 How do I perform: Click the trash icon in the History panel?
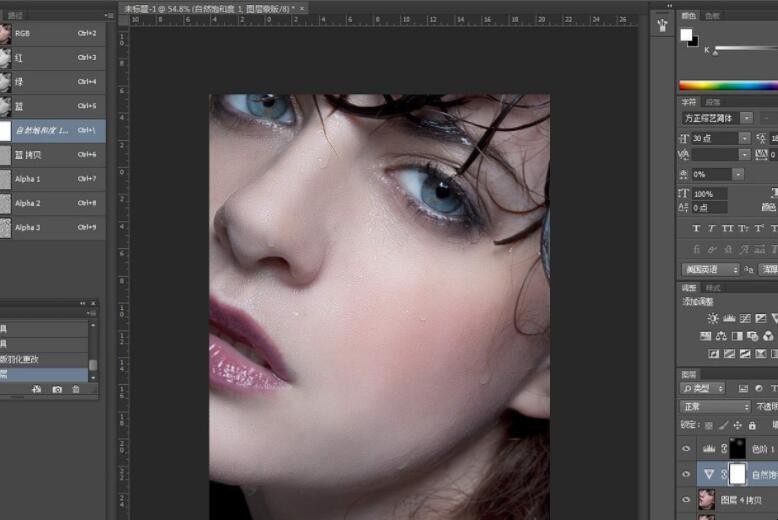tap(75, 389)
